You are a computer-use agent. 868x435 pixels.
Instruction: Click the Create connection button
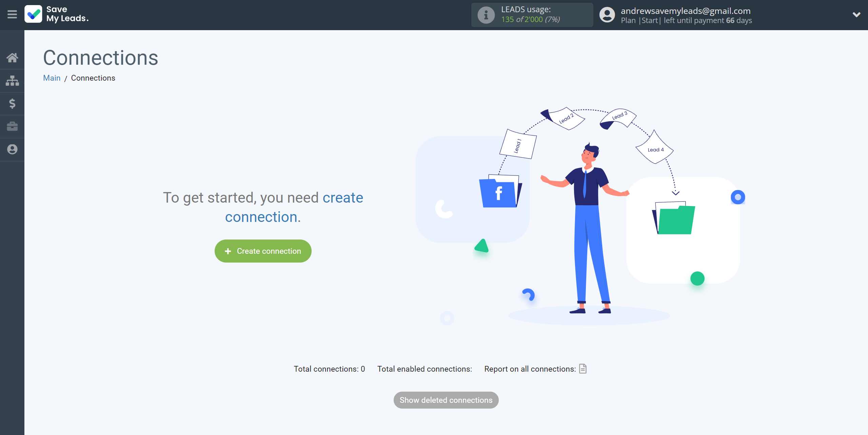(x=263, y=251)
